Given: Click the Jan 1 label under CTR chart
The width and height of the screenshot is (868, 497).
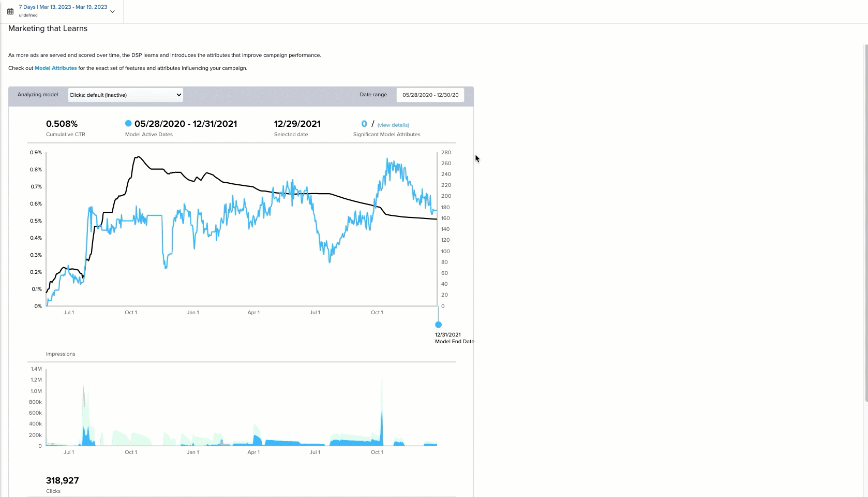Looking at the screenshot, I should 192,313.
